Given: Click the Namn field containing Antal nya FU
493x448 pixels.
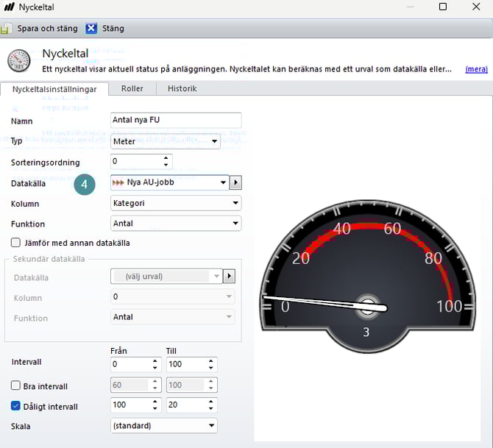Looking at the screenshot, I should pos(175,121).
